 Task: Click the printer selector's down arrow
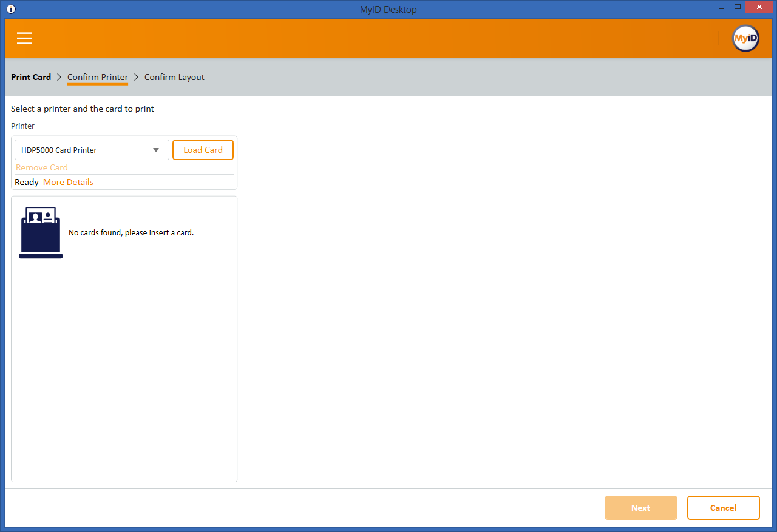point(156,150)
